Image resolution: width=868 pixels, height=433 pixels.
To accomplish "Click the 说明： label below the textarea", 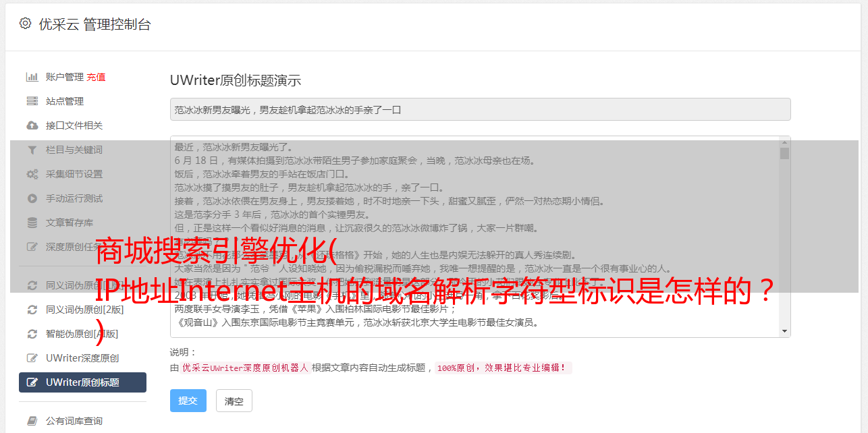I will pos(184,352).
